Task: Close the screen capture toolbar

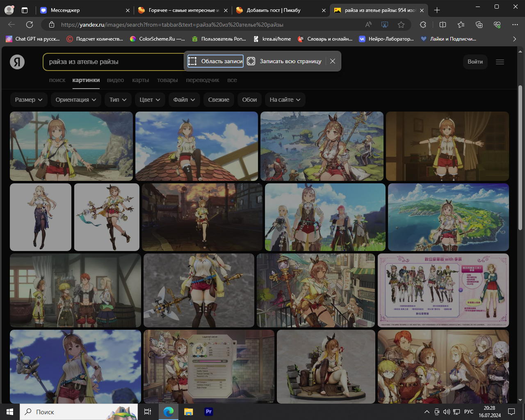Action: tap(333, 61)
